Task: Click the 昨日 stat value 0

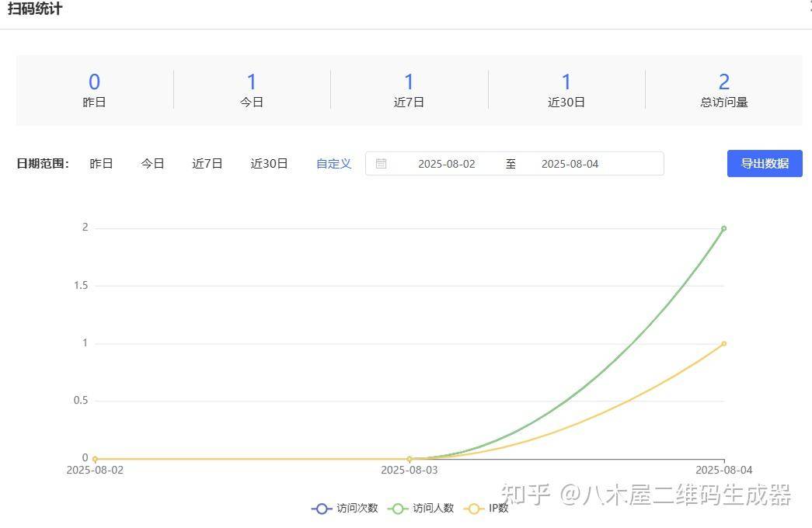Action: point(94,82)
